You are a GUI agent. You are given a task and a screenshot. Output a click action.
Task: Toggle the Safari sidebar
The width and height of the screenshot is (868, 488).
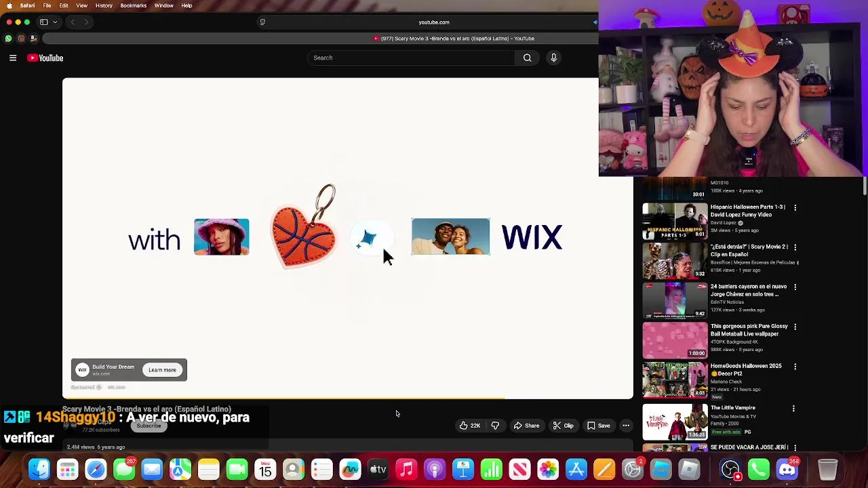pos(43,22)
